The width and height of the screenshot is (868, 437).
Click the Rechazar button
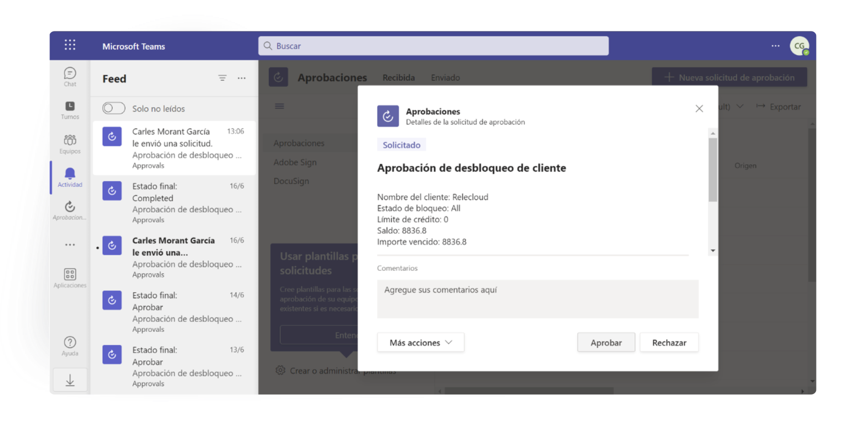point(669,343)
